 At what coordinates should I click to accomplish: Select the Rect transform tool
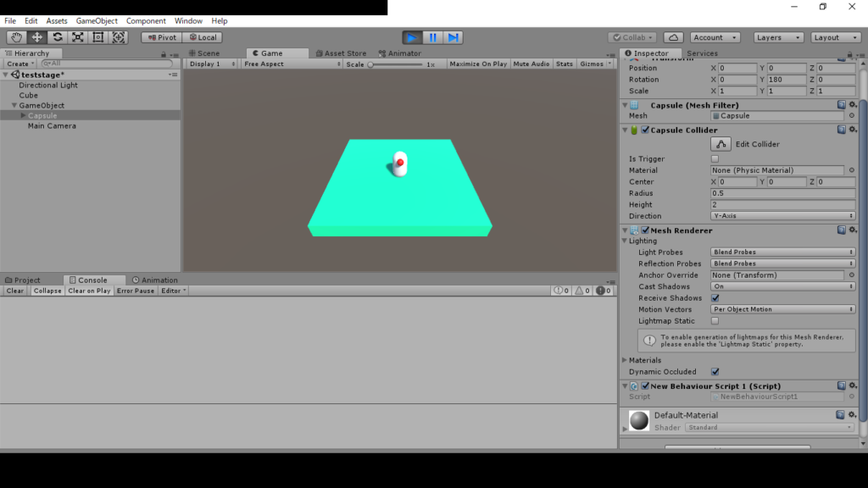(x=98, y=37)
